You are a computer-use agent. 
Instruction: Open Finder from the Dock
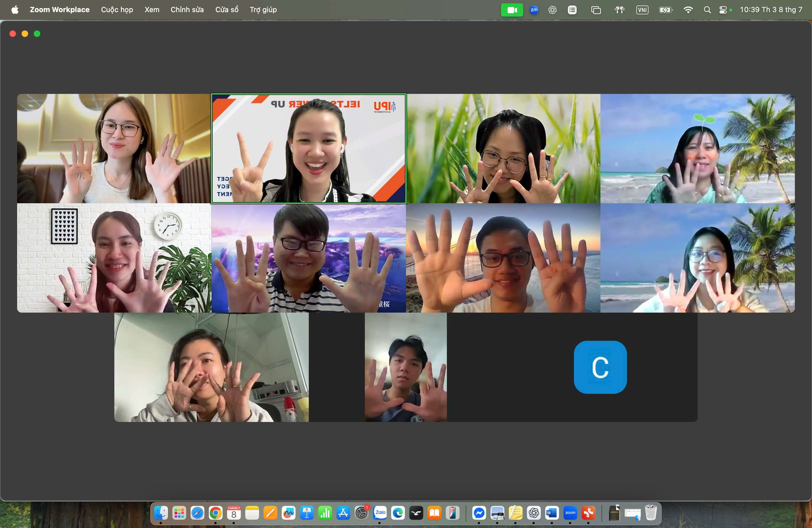tap(161, 513)
